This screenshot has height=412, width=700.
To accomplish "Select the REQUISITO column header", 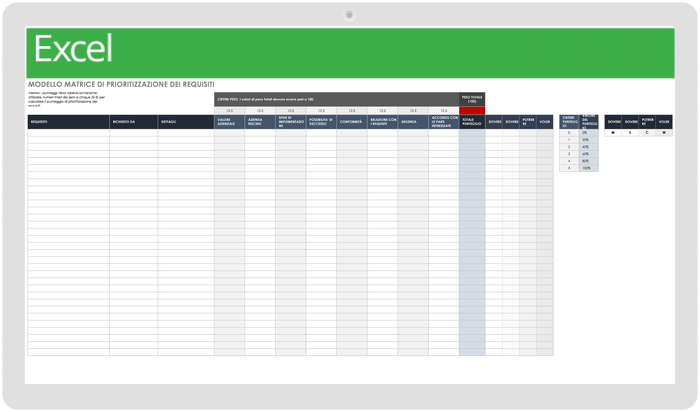I will coord(68,122).
